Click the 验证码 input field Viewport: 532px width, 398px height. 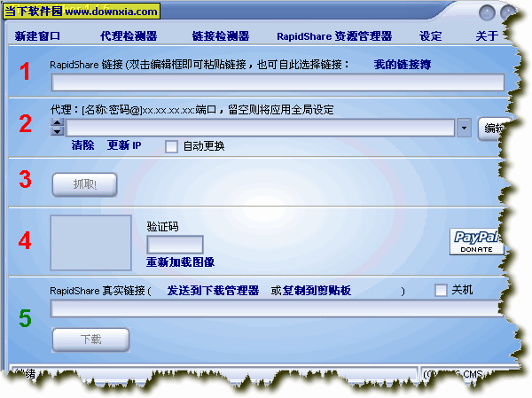point(175,245)
